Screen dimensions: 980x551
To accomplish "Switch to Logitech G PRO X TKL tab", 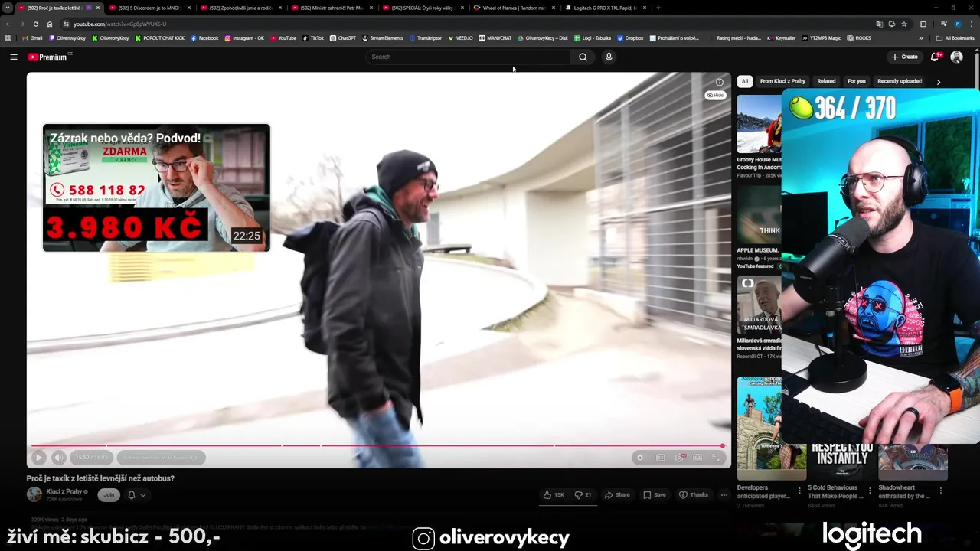I will pyautogui.click(x=606, y=8).
